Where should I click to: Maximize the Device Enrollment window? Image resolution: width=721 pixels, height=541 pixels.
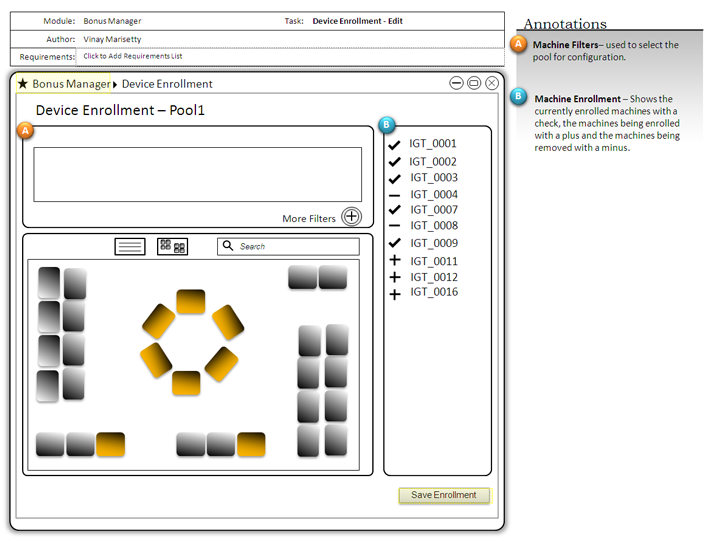pos(474,83)
